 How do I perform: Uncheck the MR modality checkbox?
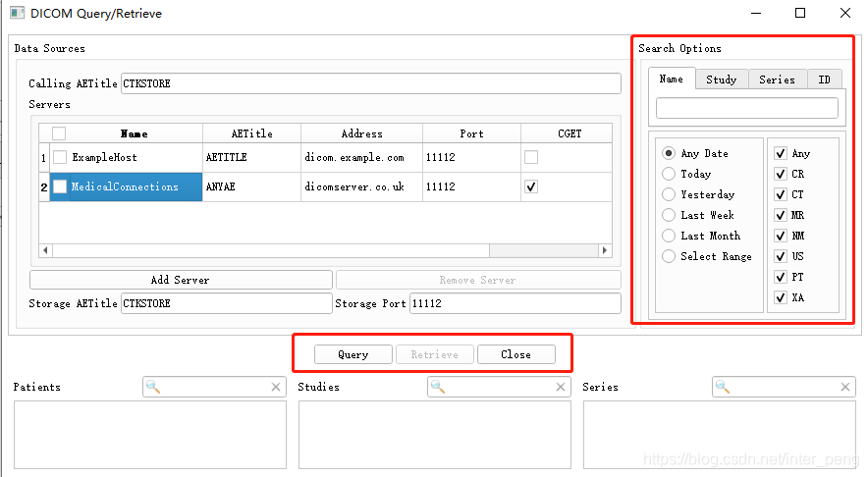781,215
